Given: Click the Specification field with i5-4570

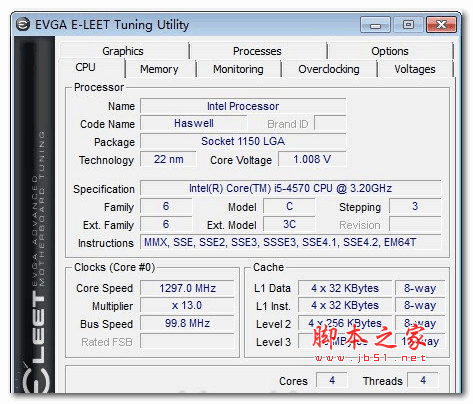Looking at the screenshot, I should [x=291, y=188].
